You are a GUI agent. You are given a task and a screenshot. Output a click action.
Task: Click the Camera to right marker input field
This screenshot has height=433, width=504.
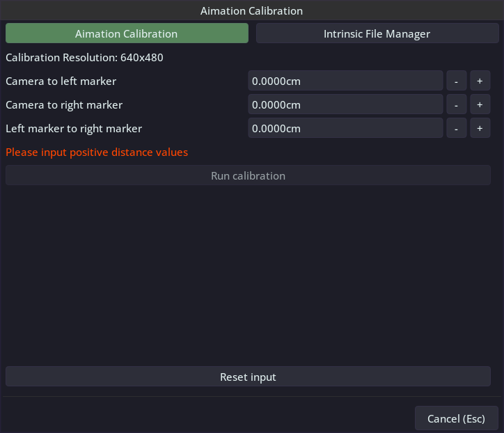[345, 105]
